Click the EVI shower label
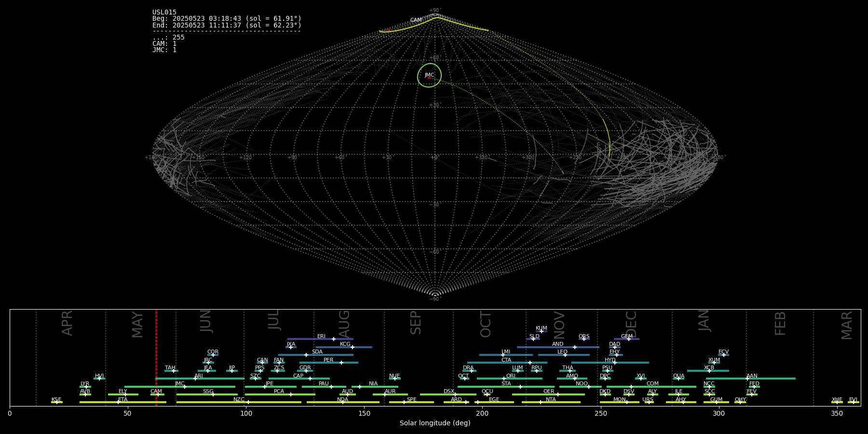The width and height of the screenshot is (868, 434). [853, 399]
